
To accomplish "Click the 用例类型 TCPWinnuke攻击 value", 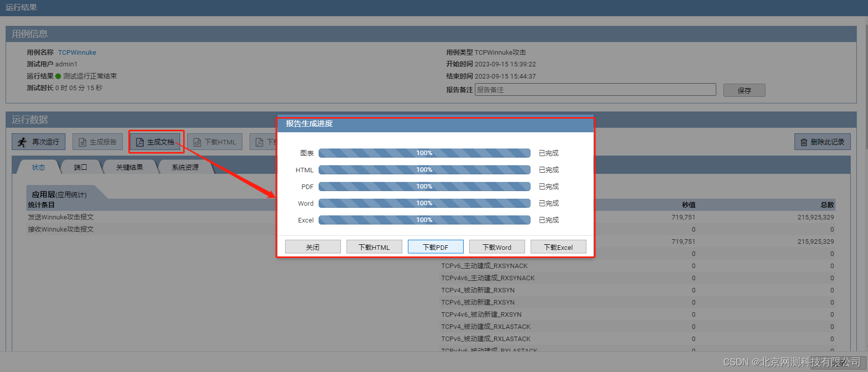I will [x=500, y=53].
